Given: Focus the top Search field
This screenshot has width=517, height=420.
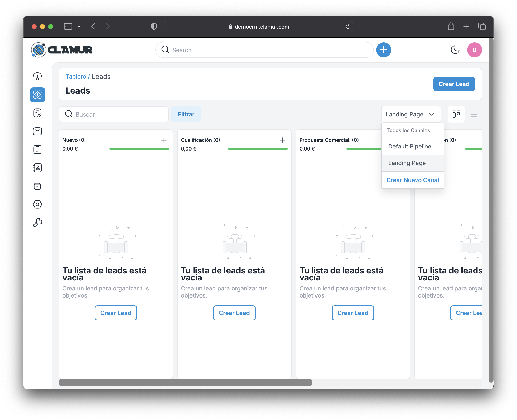Looking at the screenshot, I should [265, 50].
